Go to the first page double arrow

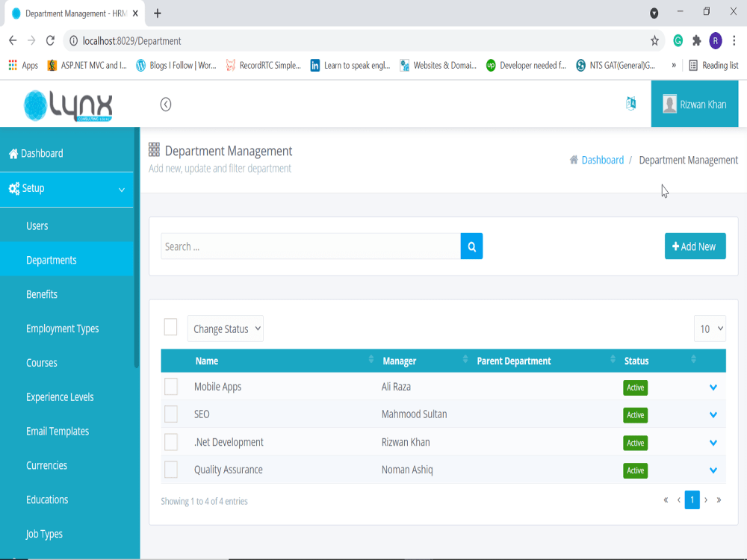tap(666, 500)
